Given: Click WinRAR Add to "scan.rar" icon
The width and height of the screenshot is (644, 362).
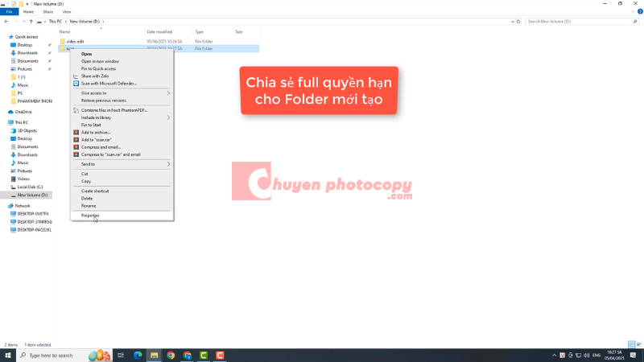Looking at the screenshot, I should pyautogui.click(x=76, y=139).
